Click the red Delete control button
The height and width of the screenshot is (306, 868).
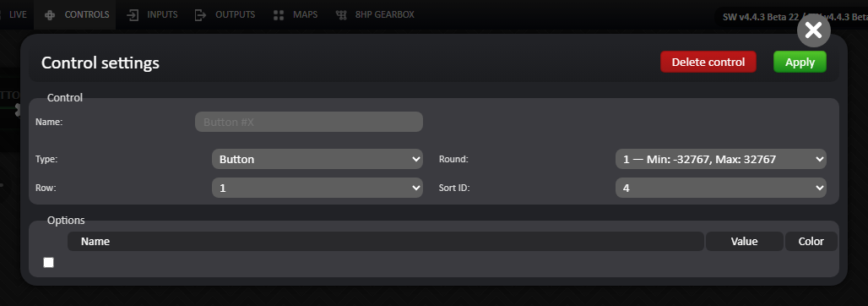pos(708,62)
